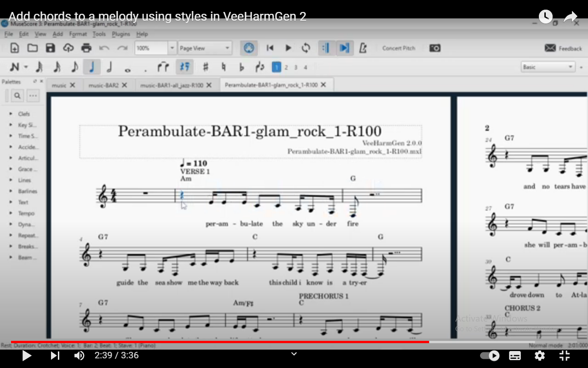Image resolution: width=588 pixels, height=368 pixels.
Task: Select the 32nd note duration
Action: tap(39, 67)
